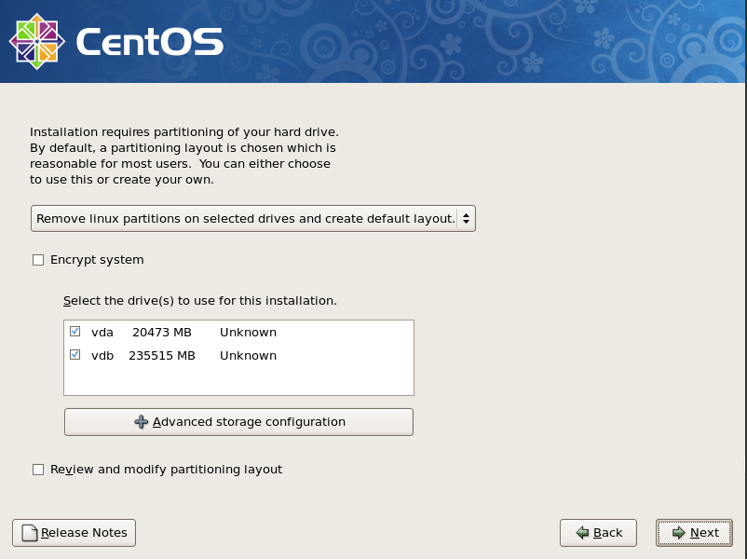Click the 20473 MB size value
This screenshot has width=747, height=560.
(162, 333)
